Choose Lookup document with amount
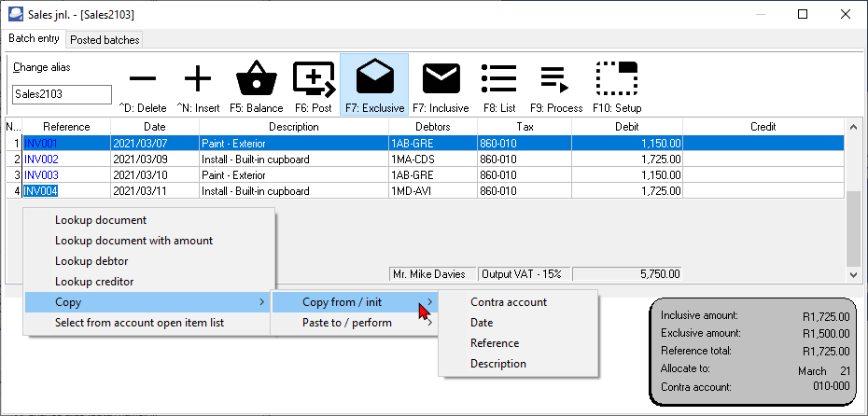868x416 pixels. 149,241
